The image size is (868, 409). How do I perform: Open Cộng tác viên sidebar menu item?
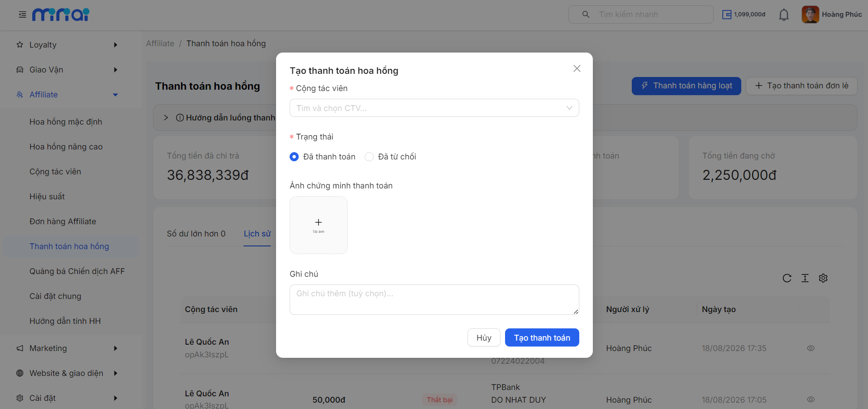click(x=55, y=172)
